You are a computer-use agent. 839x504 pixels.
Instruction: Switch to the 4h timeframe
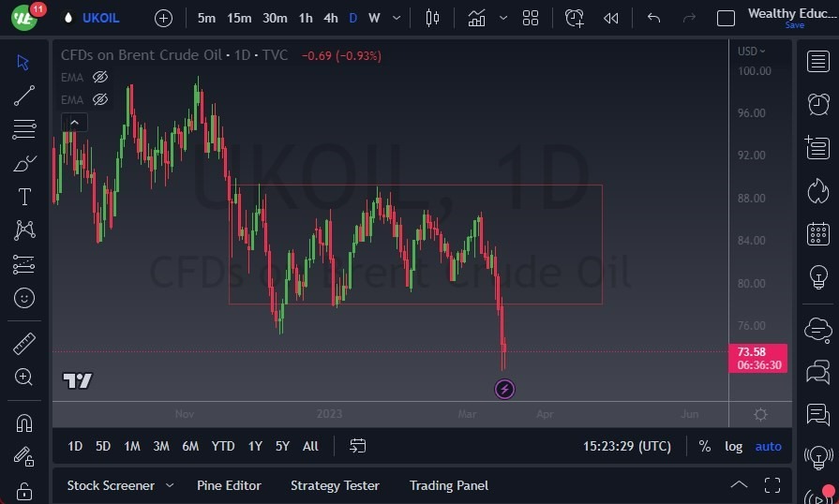(330, 18)
